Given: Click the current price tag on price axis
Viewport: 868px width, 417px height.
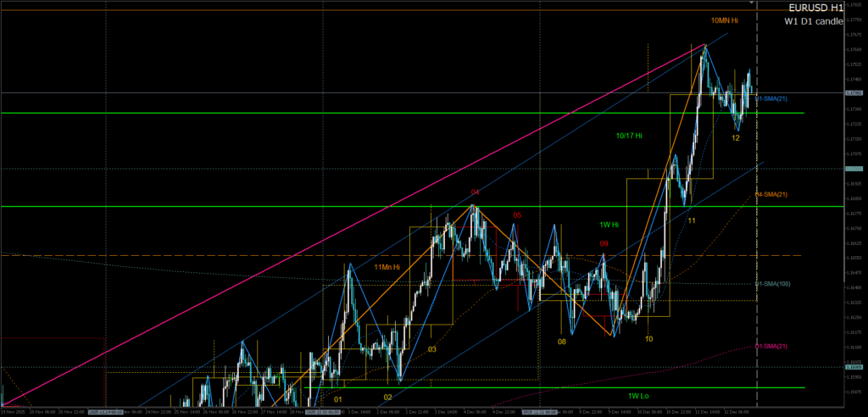Looking at the screenshot, I should click(x=853, y=92).
